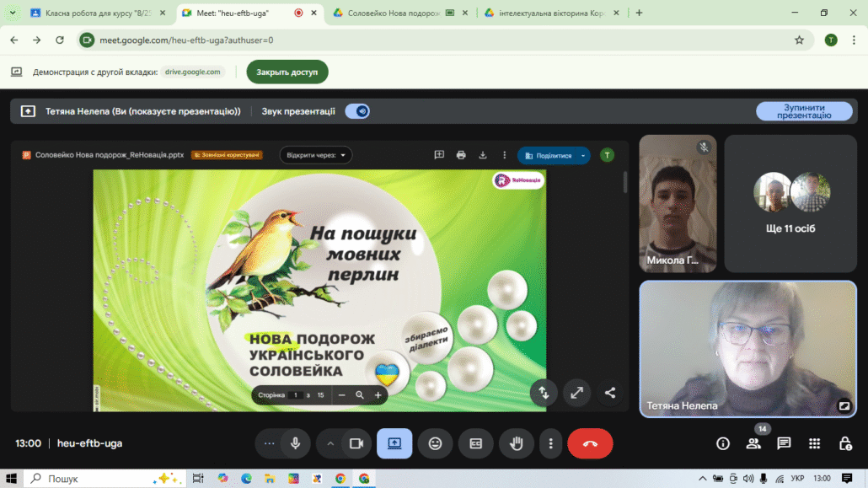Viewport: 868px width, 488px height.
Task: Expand the "Відкрити через" dropdown
Action: coord(316,155)
